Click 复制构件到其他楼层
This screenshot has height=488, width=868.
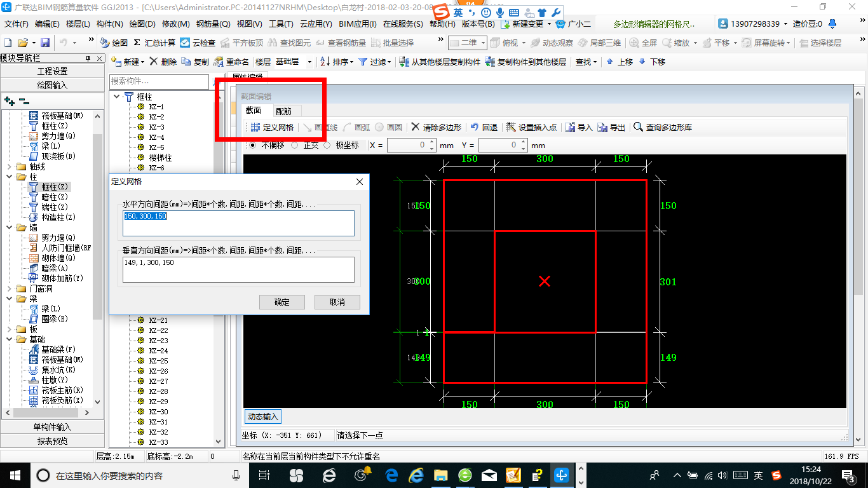point(526,62)
